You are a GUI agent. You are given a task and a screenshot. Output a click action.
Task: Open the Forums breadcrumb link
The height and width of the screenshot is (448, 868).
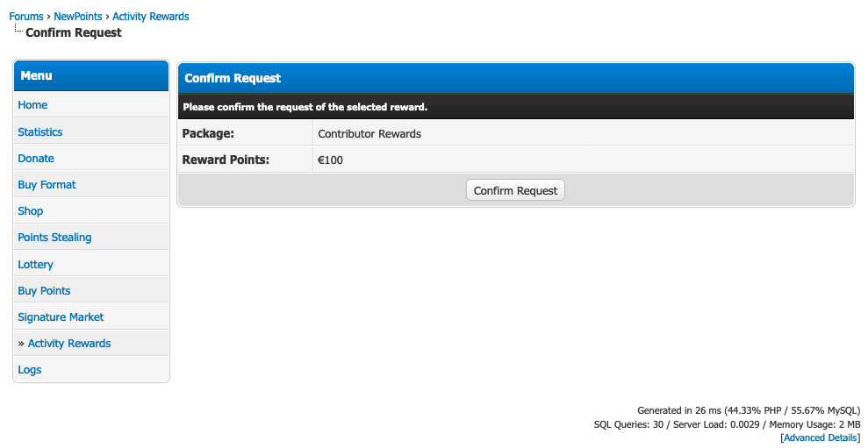click(26, 17)
